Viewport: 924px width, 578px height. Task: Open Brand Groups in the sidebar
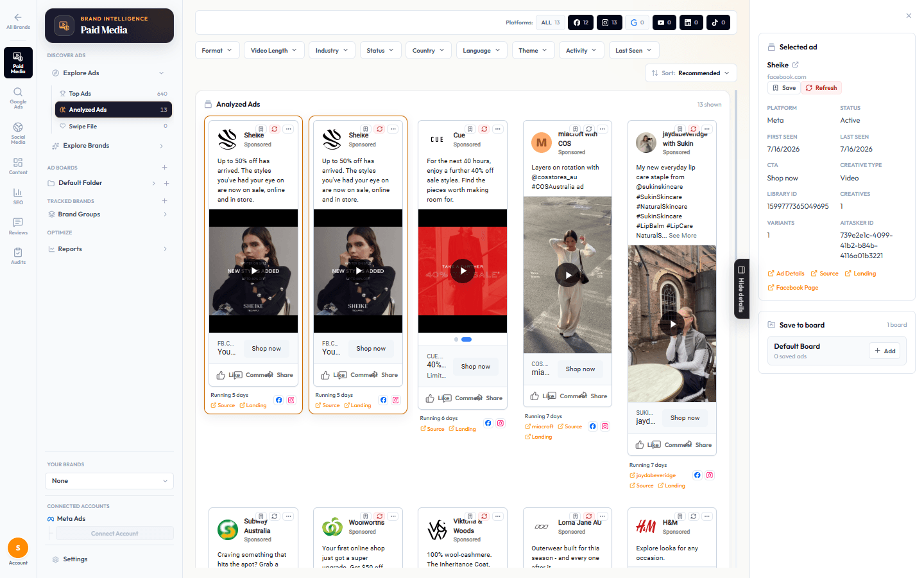pos(109,215)
